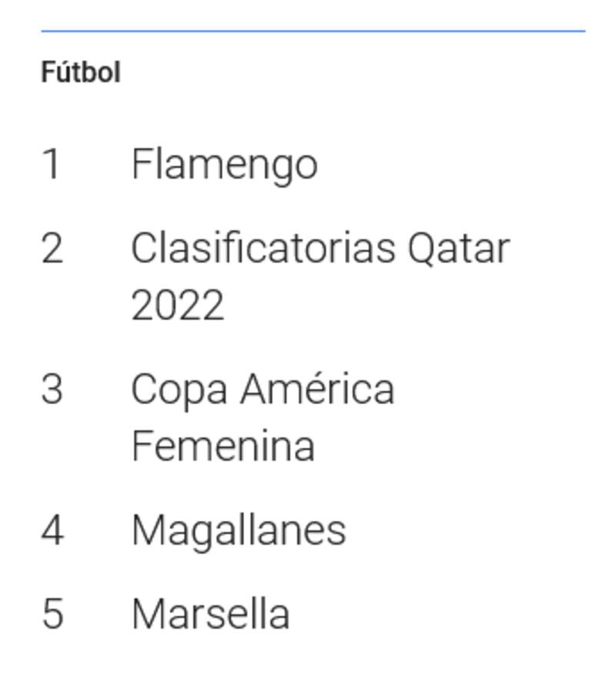616x675 pixels.
Task: Click rank number 4 beside Magallanes
Action: point(52,530)
